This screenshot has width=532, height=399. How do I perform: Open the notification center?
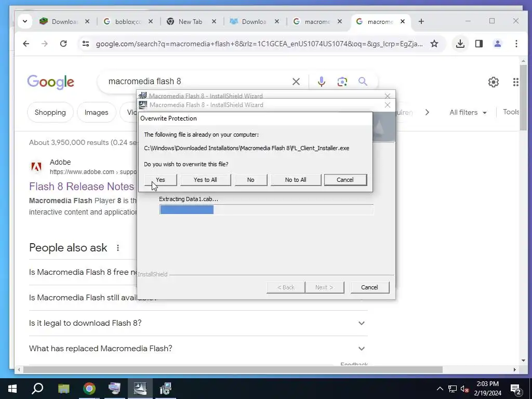tap(516, 389)
